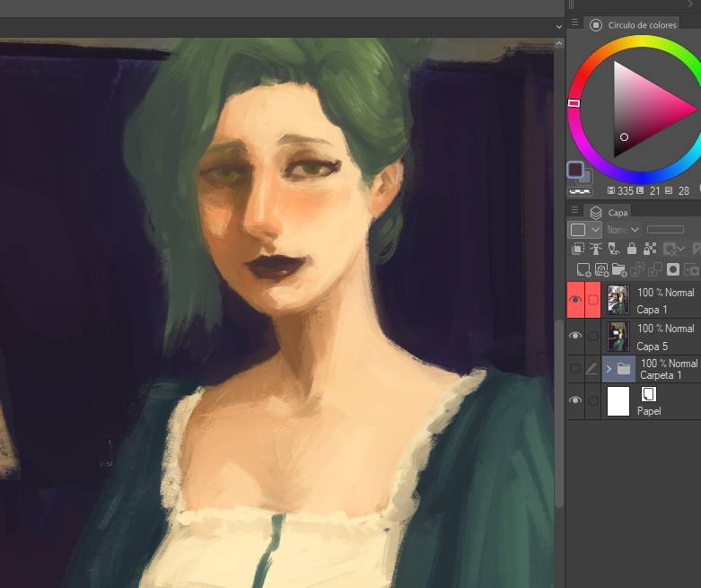Viewport: 701px width, 588px height.
Task: Click the hue ring marker handle
Action: [x=574, y=103]
